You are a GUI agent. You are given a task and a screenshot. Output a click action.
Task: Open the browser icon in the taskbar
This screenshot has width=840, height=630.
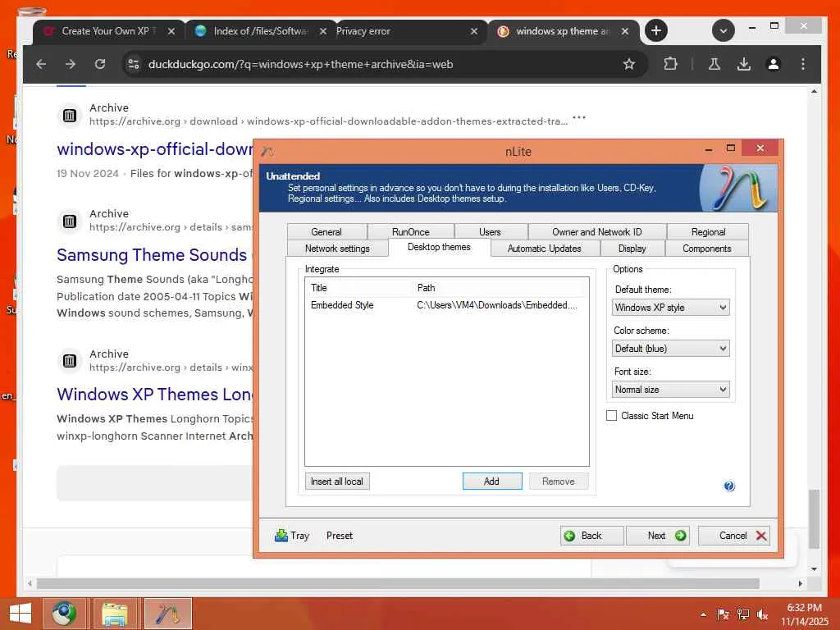pos(64,614)
